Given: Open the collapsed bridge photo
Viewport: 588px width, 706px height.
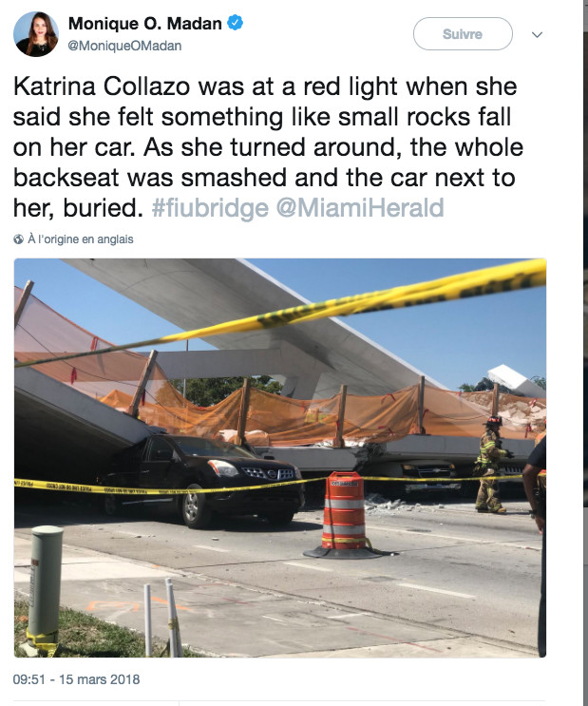Looking at the screenshot, I should [280, 457].
